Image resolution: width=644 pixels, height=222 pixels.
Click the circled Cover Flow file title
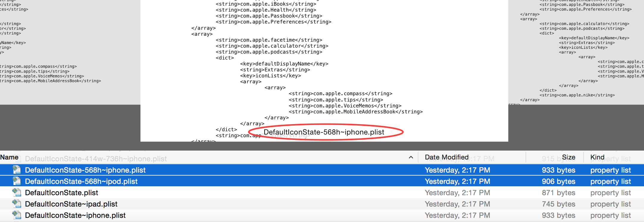[x=324, y=132]
